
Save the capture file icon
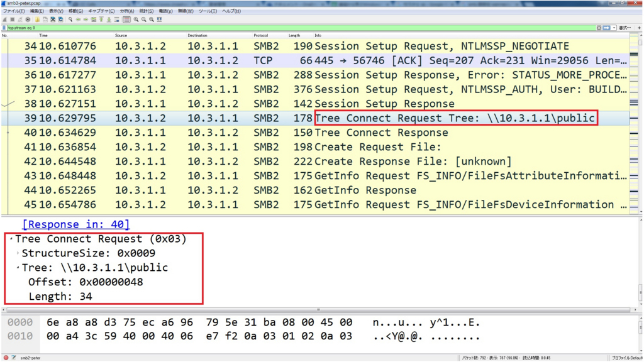(x=45, y=19)
